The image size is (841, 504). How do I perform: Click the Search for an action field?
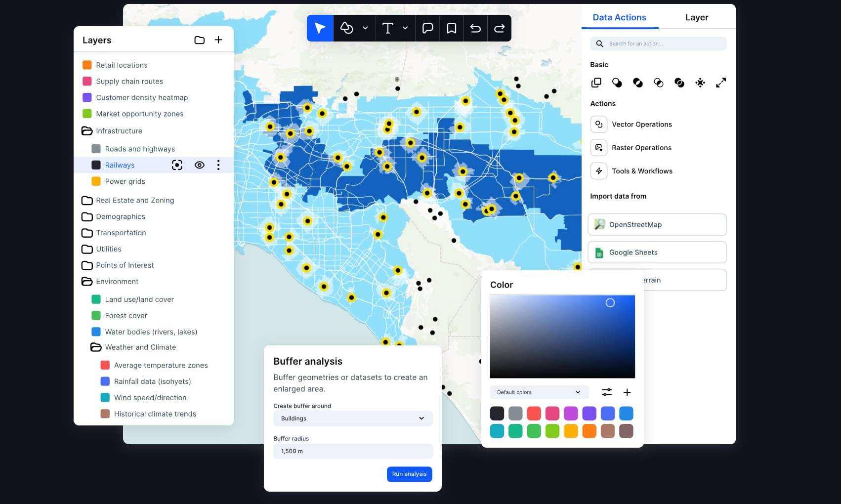point(658,43)
